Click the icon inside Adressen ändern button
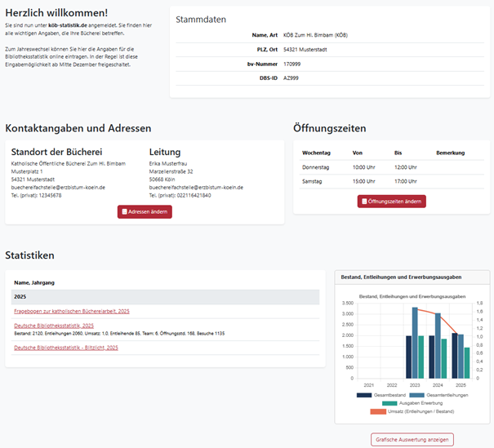This screenshot has height=448, width=494. 124,212
